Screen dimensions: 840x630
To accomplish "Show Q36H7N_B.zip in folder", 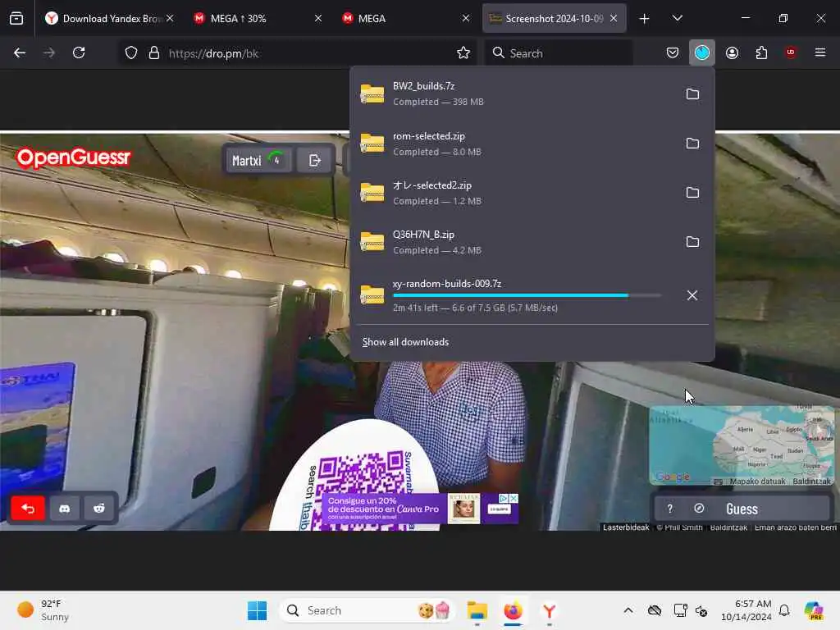I will click(692, 242).
